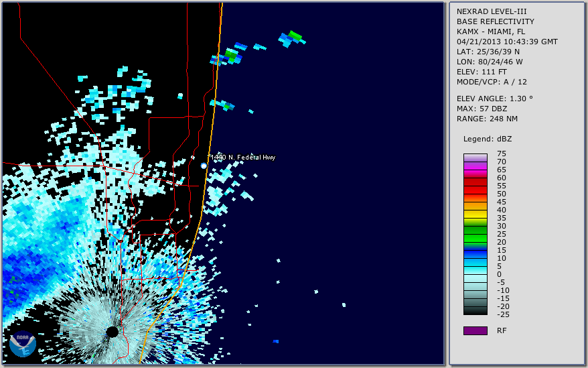This screenshot has height=368, width=588.
Task: Click the 04/21/2013 10:43:39 GMT timestamp
Action: tap(507, 42)
